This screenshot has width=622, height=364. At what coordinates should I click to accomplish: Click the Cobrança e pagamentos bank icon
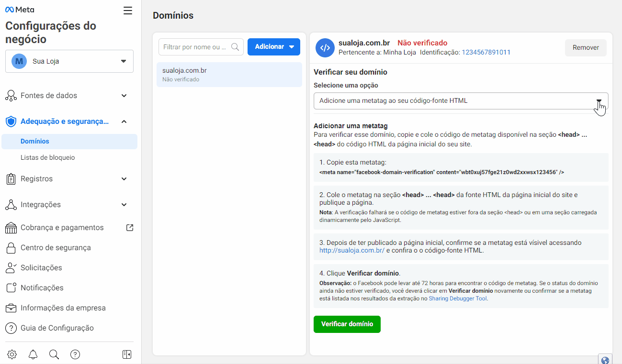pos(11,228)
